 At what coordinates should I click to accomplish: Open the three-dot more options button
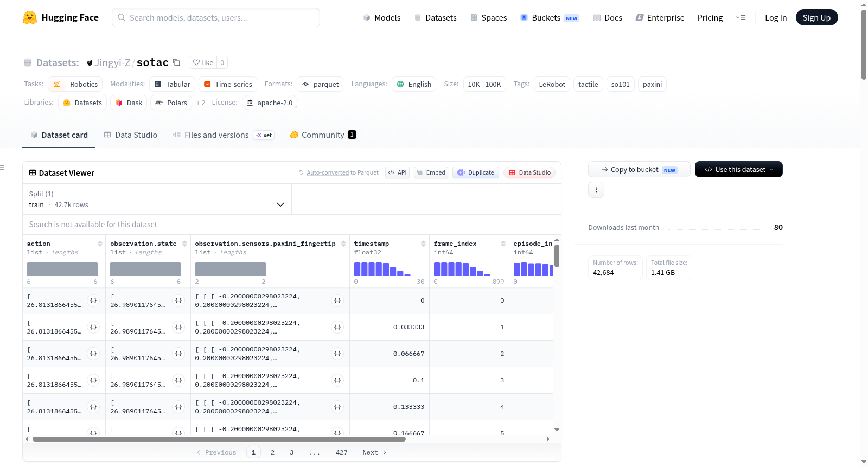(x=596, y=190)
